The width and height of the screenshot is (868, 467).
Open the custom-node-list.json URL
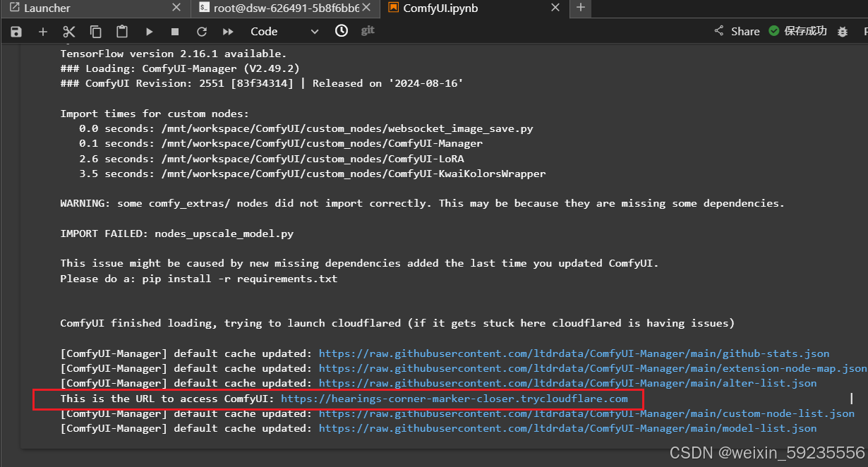pos(587,413)
